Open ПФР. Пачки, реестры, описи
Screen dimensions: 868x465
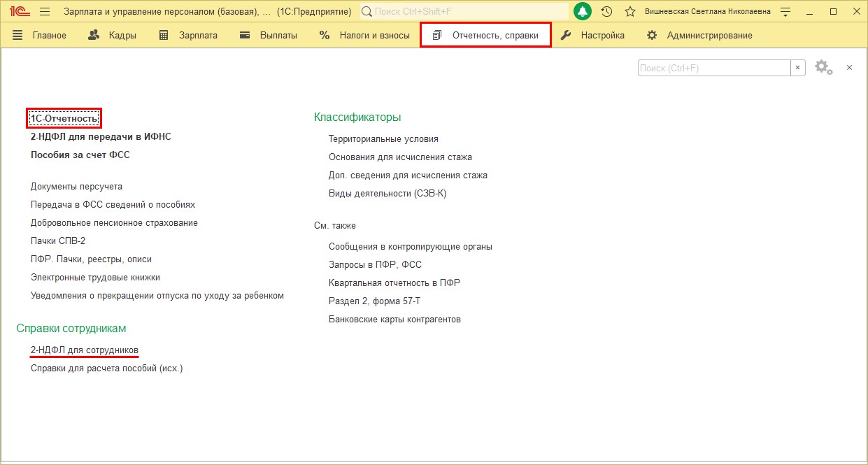[x=91, y=259]
